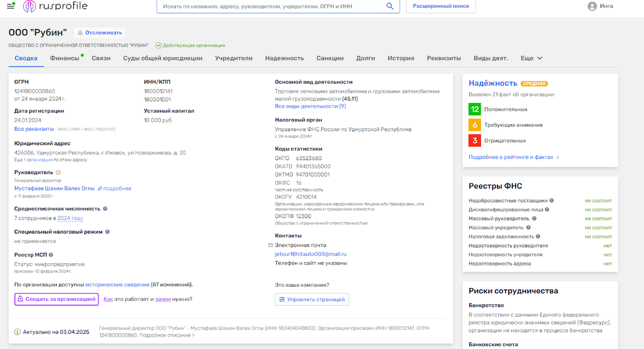The width and height of the screenshot is (644, 349).
Task: Click the search magnifier icon
Action: tap(390, 6)
